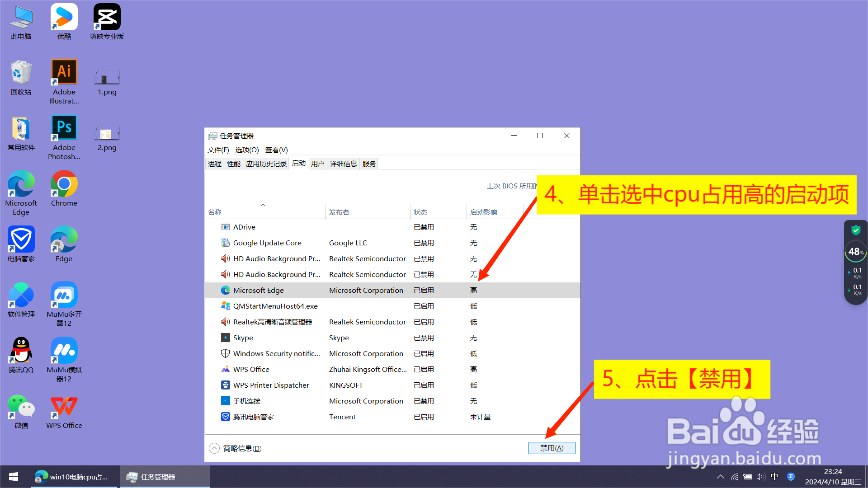The height and width of the screenshot is (488, 868).
Task: Switch to the 应用历史记录 tab
Action: coord(266,164)
